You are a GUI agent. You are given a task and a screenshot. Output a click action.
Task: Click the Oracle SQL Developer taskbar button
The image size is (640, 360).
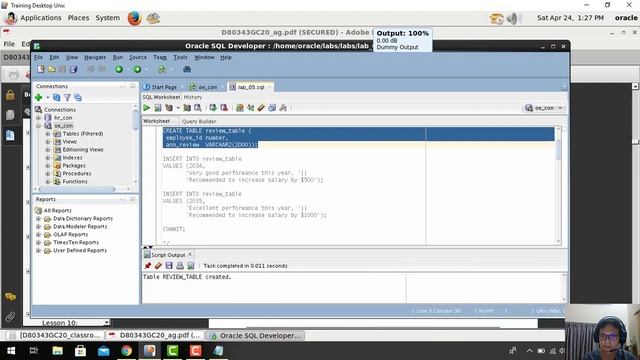point(255,335)
